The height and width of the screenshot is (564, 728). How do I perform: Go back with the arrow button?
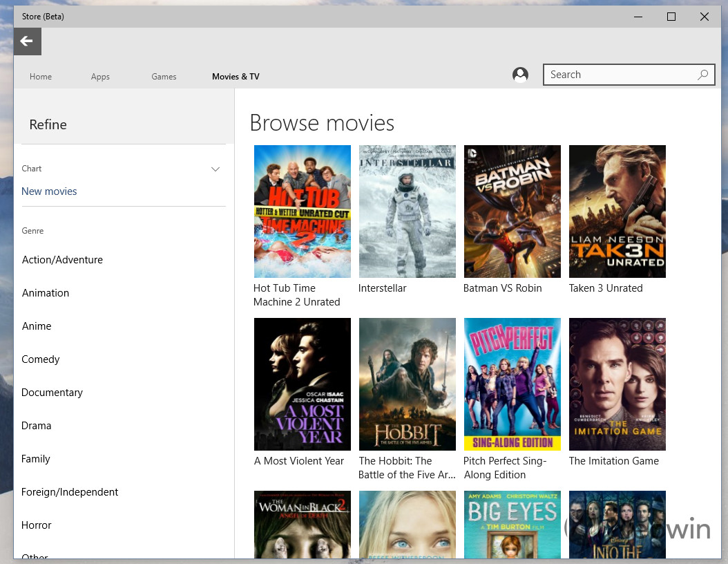pos(28,41)
